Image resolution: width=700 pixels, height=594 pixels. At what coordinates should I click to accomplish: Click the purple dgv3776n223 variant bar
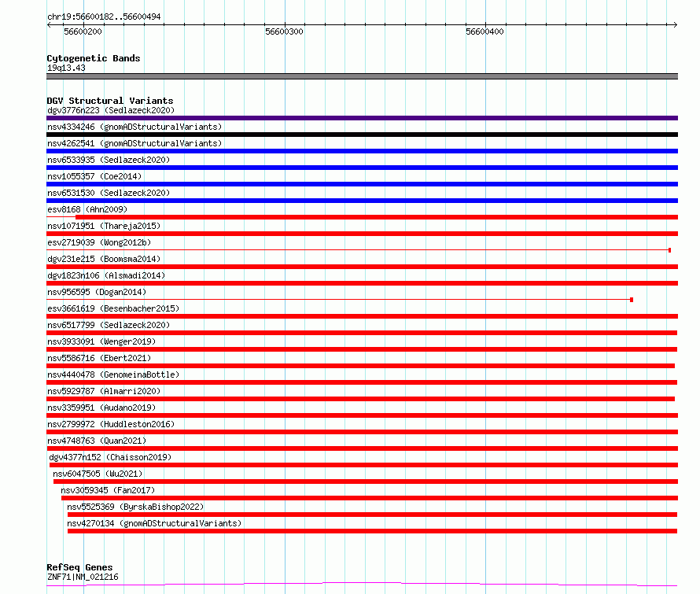click(x=362, y=118)
